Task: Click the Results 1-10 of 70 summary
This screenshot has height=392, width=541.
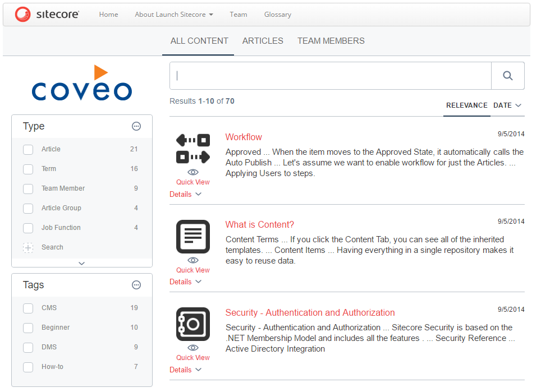Action: 202,102
